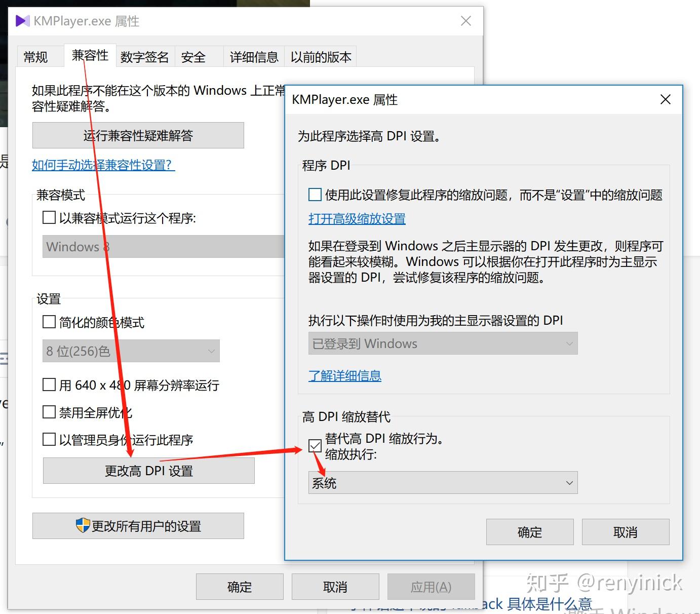
Task: Uncheck 替代高 DPI 缩放行为 checkbox
Action: coord(315,446)
